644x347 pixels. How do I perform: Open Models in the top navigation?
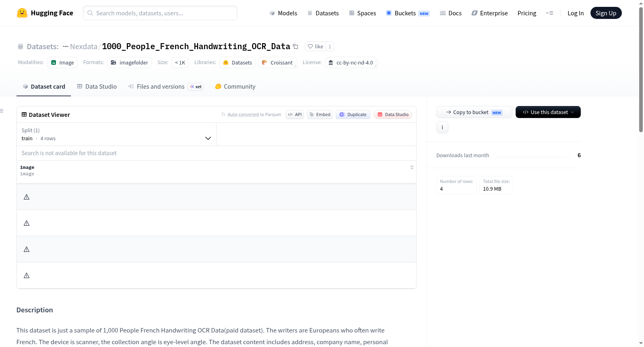coord(283,13)
